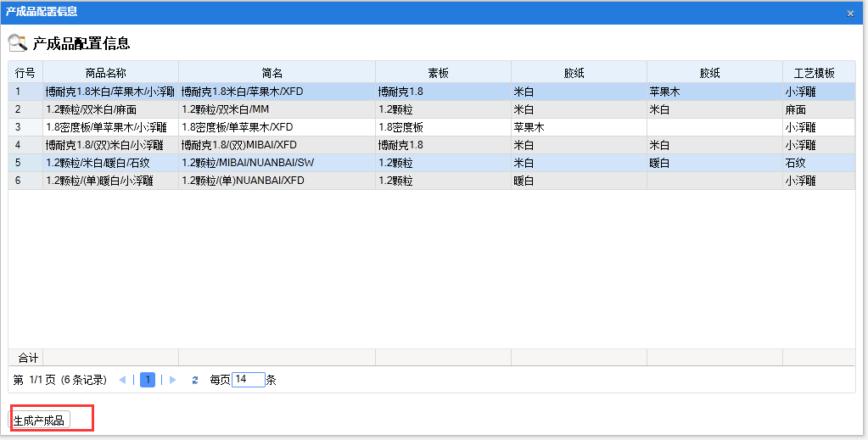Viewport: 868px width, 440px height.
Task: Click row number 4 cell
Action: pos(25,145)
